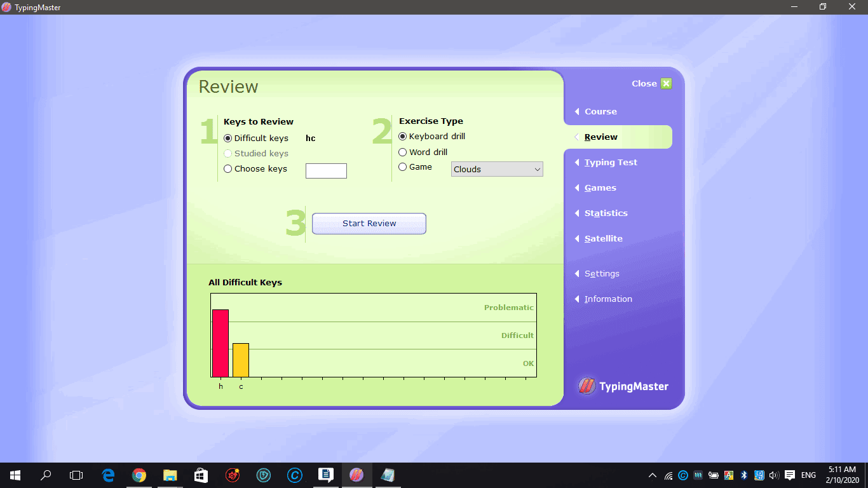Click the TypingMaster logo in sidebar

(623, 386)
